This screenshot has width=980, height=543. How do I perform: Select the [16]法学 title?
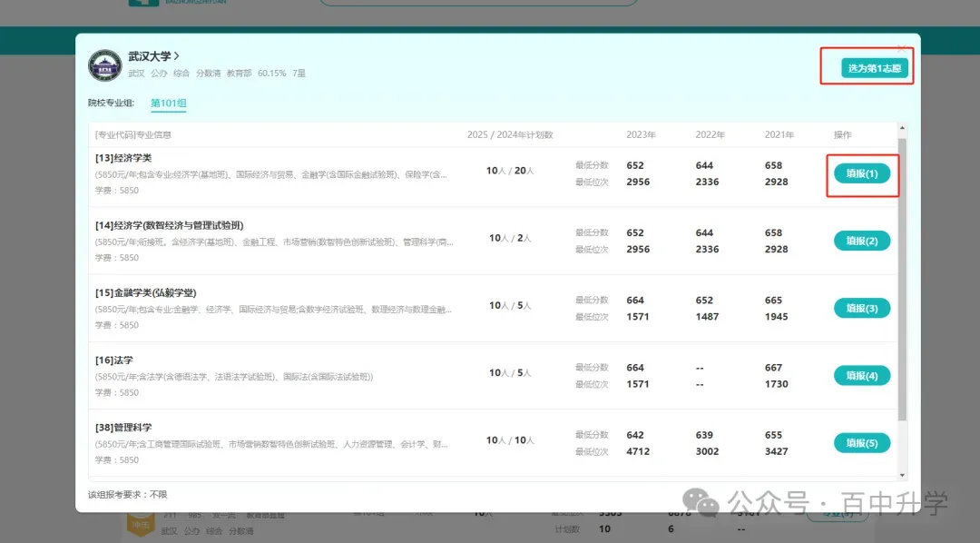[x=113, y=360]
